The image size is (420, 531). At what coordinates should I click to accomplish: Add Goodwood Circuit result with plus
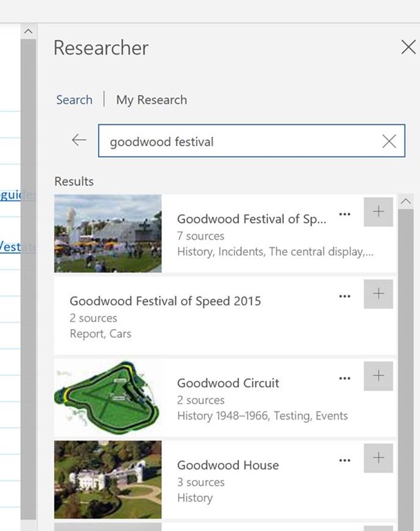tap(379, 376)
